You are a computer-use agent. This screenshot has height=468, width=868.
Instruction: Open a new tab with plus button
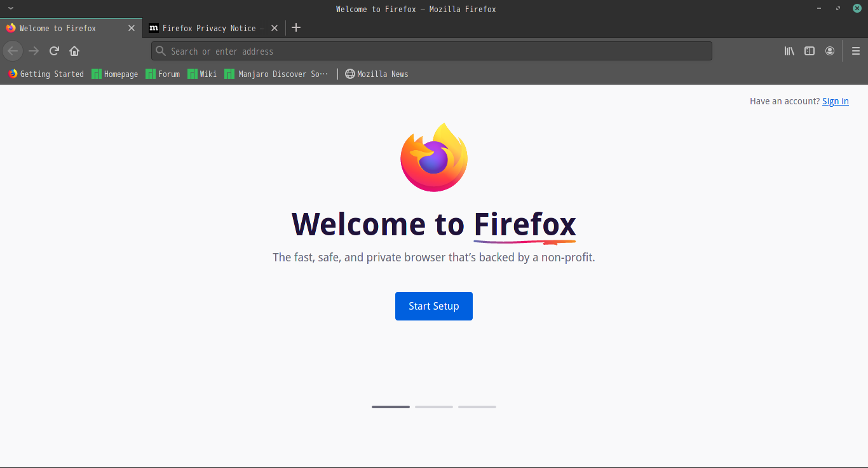tap(296, 27)
